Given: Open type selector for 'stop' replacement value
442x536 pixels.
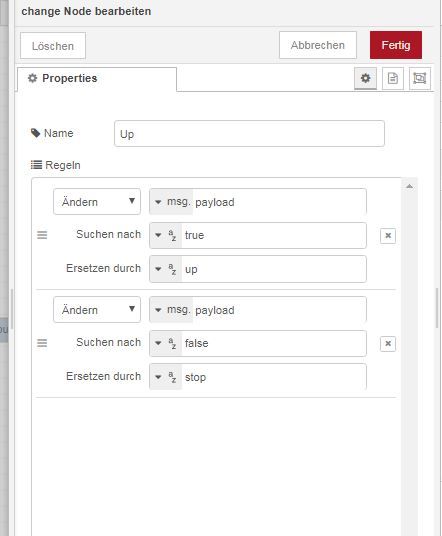Looking at the screenshot, I should [165, 377].
